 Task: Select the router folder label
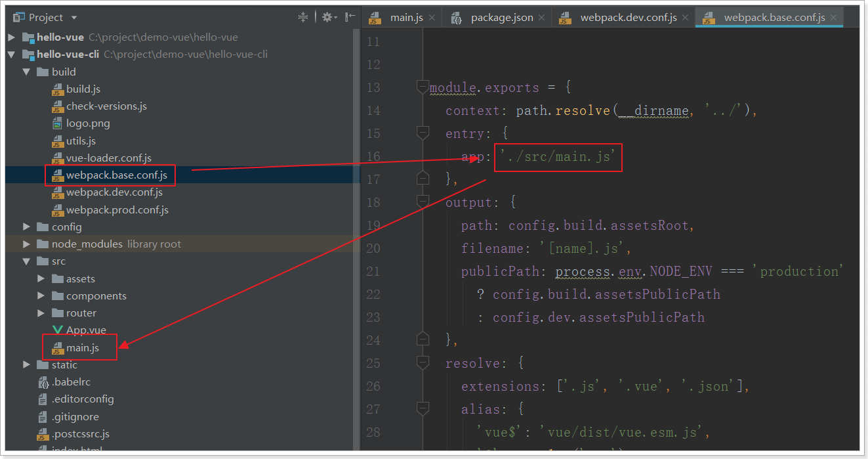tap(81, 313)
